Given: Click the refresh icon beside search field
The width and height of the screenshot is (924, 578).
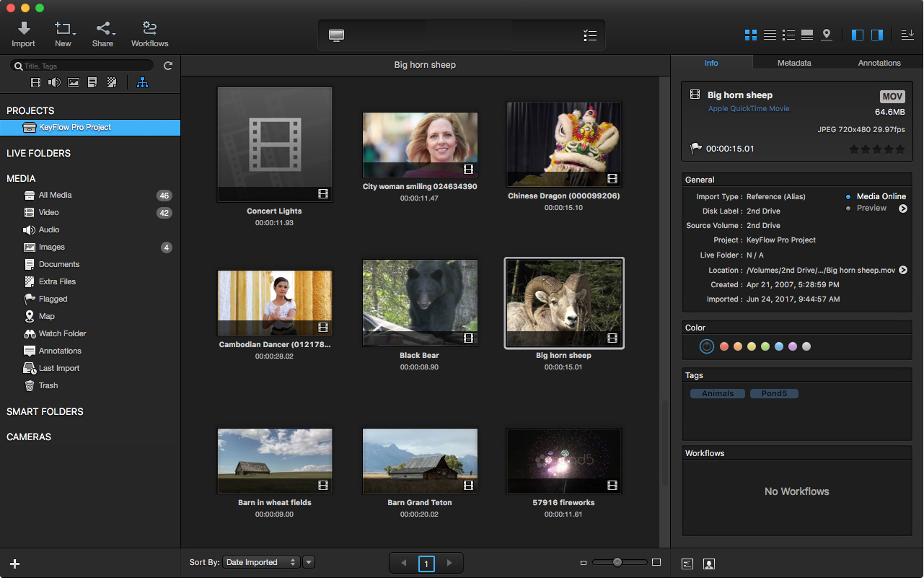Looking at the screenshot, I should click(168, 66).
